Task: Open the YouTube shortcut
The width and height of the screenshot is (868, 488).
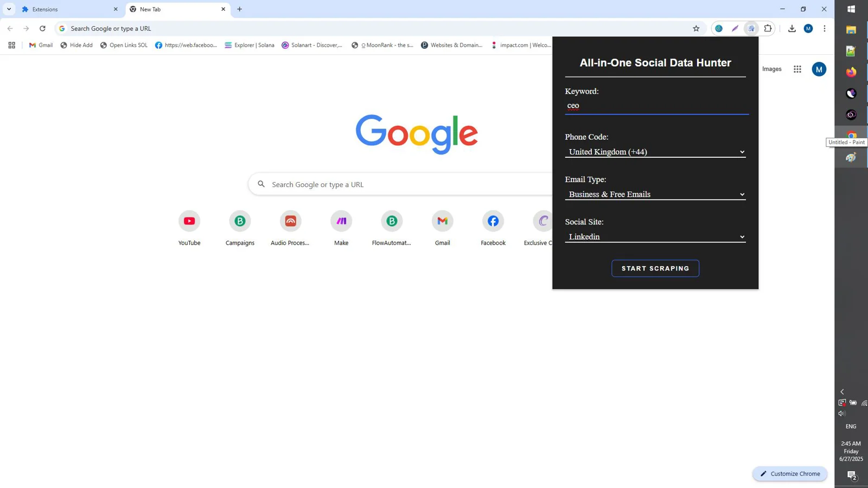Action: tap(189, 228)
